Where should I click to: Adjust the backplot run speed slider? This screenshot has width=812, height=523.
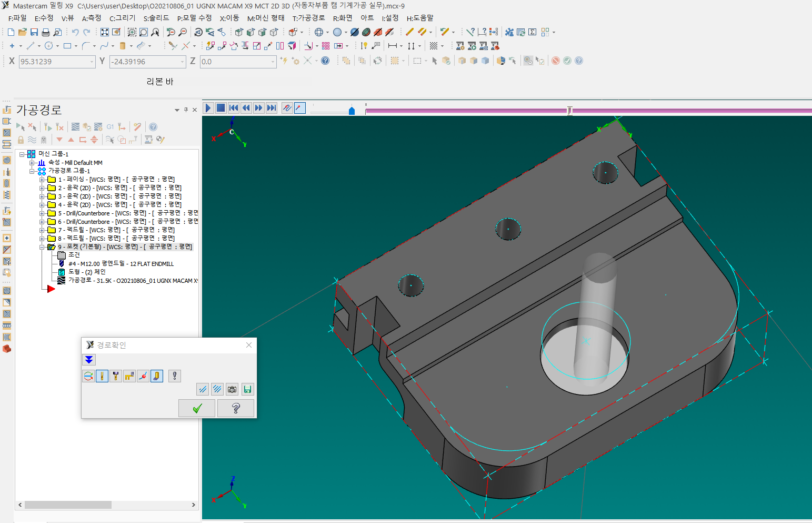click(x=352, y=111)
